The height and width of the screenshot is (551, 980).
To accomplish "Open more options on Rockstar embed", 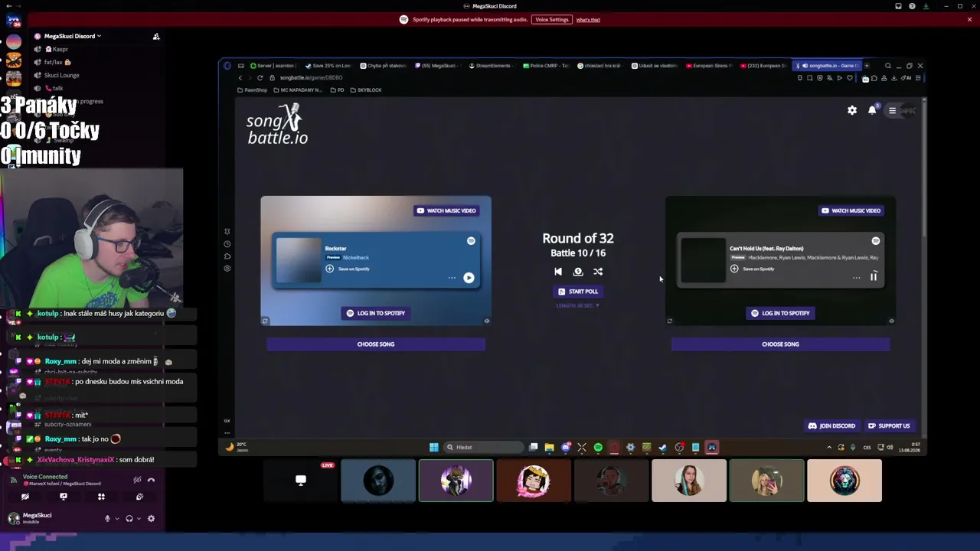I will tap(452, 278).
